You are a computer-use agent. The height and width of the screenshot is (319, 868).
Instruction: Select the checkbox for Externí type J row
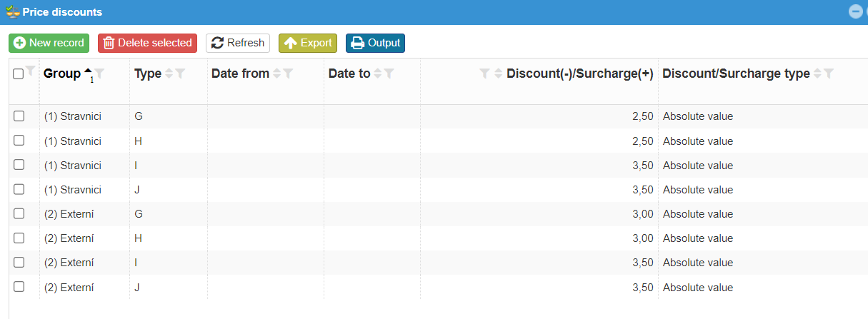(19, 287)
